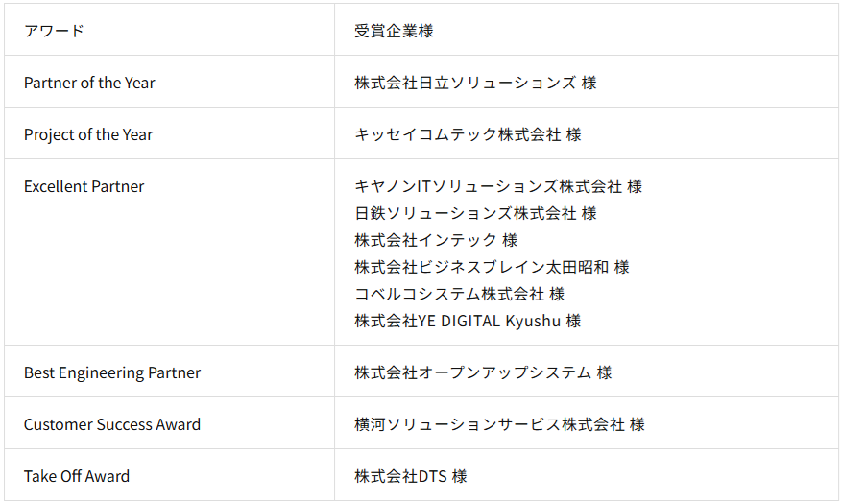Click 株式会社インテック 様 line
The width and height of the screenshot is (842, 504).
coord(436,240)
